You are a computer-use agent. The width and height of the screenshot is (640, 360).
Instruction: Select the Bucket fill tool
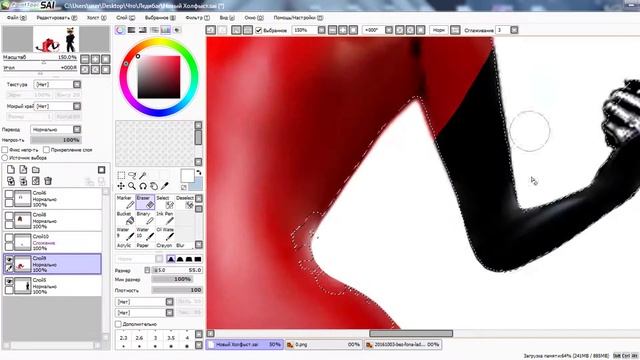click(125, 218)
